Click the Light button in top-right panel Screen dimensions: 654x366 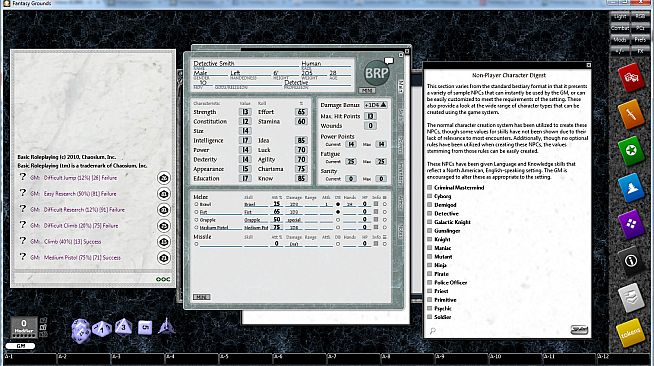[620, 16]
